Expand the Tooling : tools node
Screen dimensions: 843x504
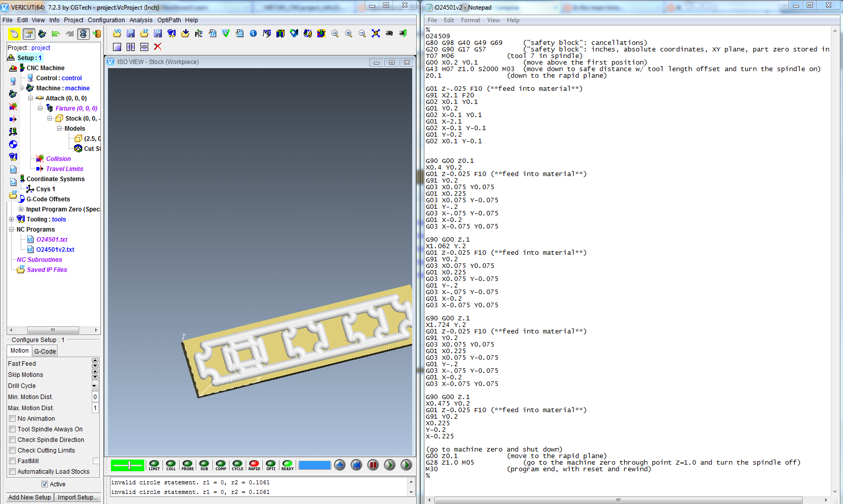[x=12, y=219]
